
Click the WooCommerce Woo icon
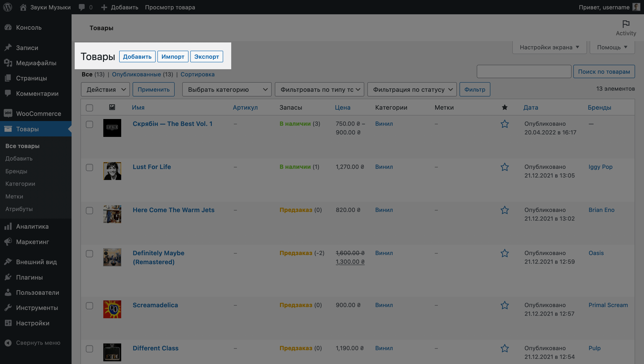8,113
